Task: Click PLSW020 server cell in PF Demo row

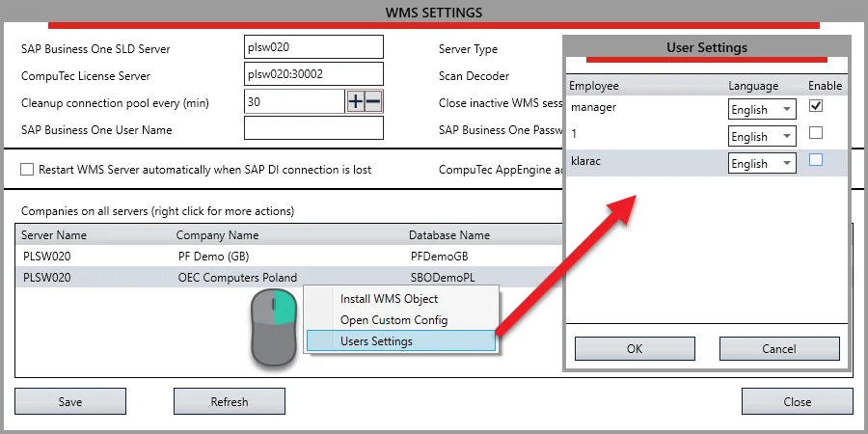Action: tap(47, 257)
